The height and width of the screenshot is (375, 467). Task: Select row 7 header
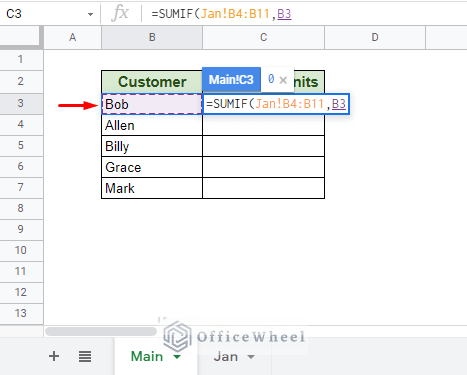point(21,188)
